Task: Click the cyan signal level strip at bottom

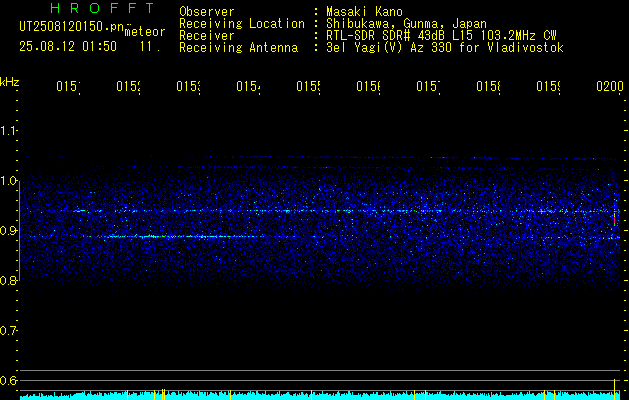Action: 322,396
